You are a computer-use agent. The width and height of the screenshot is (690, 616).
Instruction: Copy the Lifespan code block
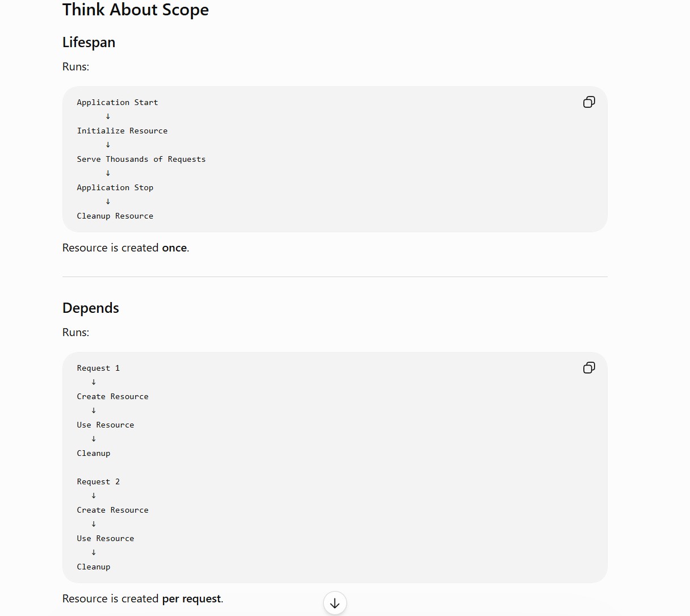tap(589, 102)
